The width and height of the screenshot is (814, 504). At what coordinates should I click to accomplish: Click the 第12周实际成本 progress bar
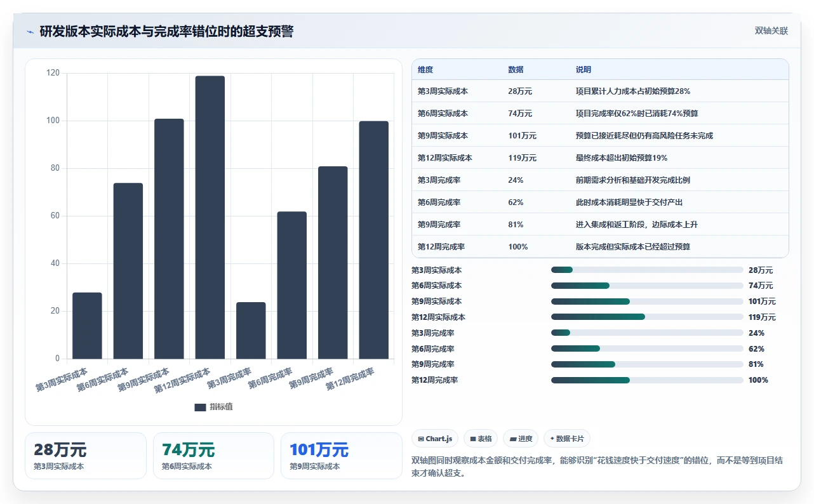pos(647,317)
